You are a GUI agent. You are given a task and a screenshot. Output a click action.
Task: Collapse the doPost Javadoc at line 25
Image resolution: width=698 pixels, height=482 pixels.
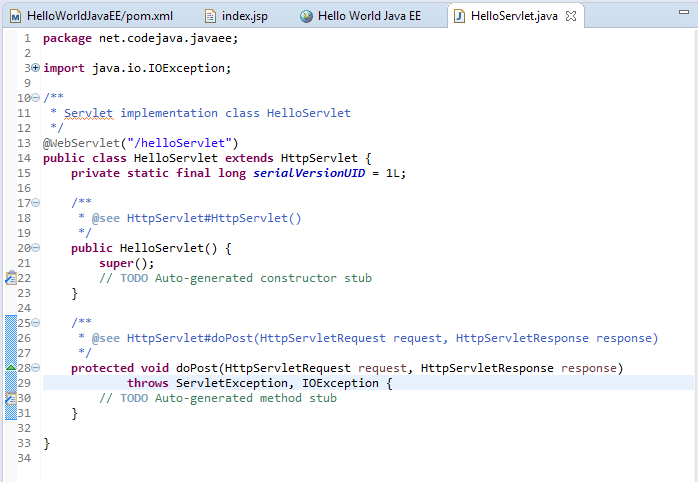tap(36, 323)
